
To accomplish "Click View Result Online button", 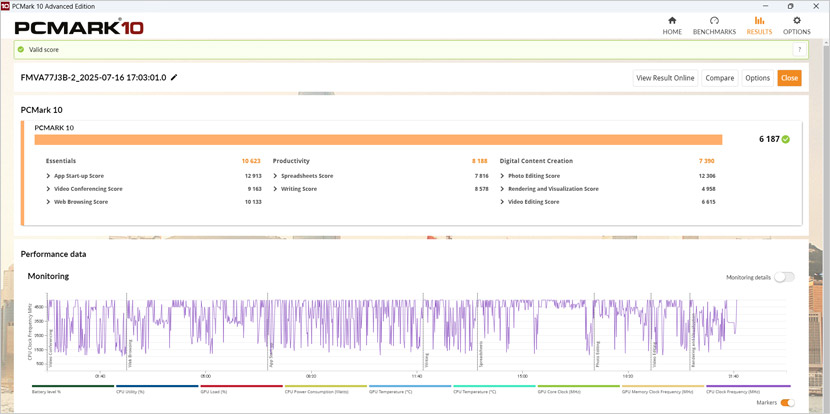I will click(665, 78).
